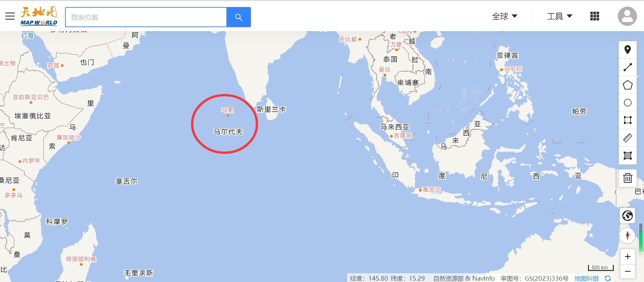644x282 pixels.
Task: Click the 红海 sea label
Action: click(28, 36)
